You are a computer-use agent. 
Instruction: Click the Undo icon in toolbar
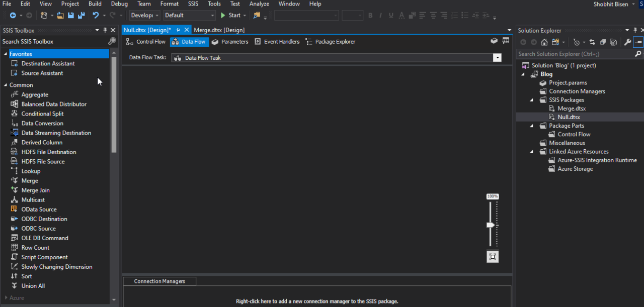(96, 16)
